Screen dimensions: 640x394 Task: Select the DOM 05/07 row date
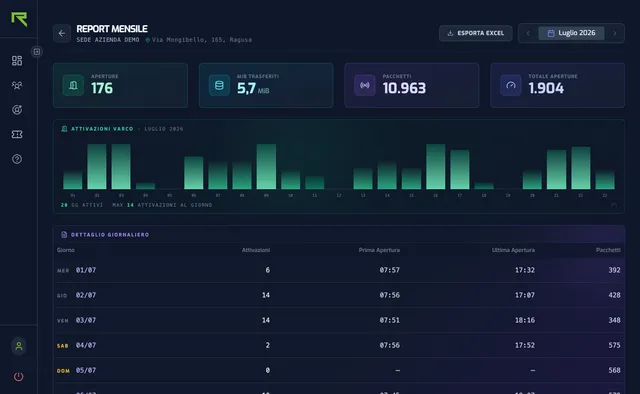click(86, 370)
